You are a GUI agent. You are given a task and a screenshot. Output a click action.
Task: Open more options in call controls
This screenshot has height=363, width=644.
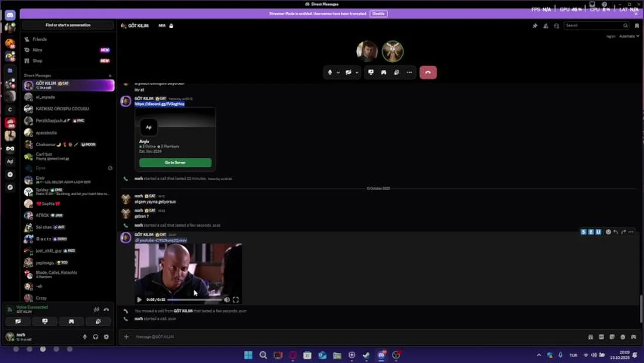[409, 72]
